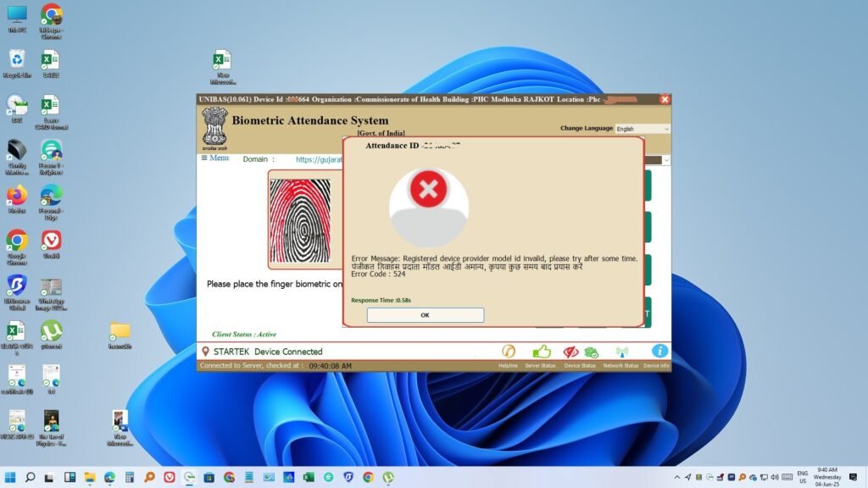This screenshot has height=488, width=868.
Task: Open the Change Language dropdown
Action: click(643, 129)
